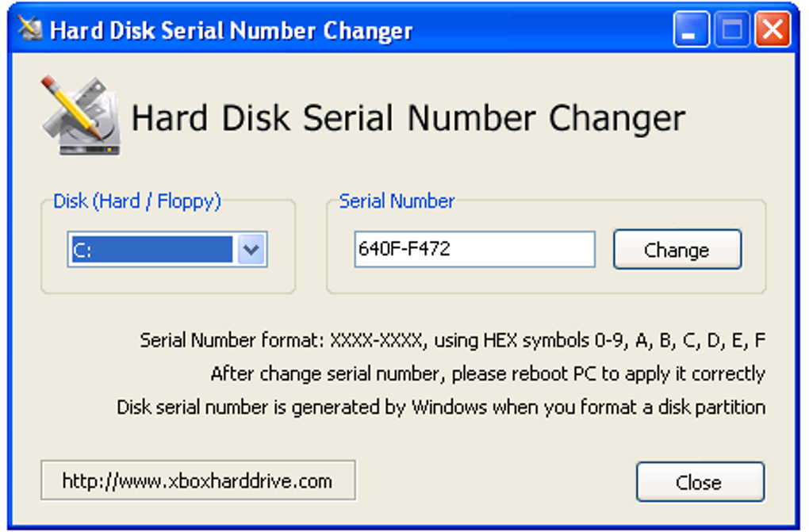This screenshot has width=809, height=532.
Task: Click the large pencil and disk logo
Action: 81,116
